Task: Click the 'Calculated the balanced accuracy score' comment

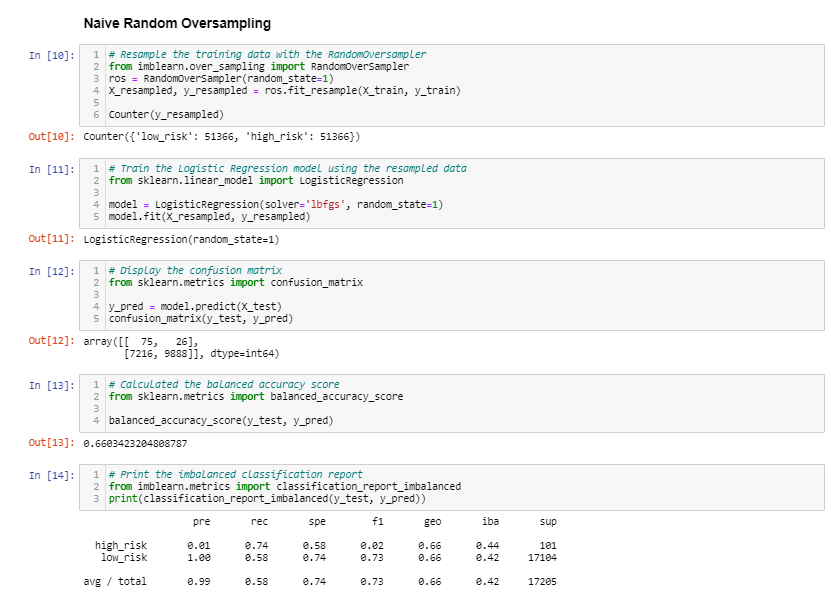Action: pos(224,384)
